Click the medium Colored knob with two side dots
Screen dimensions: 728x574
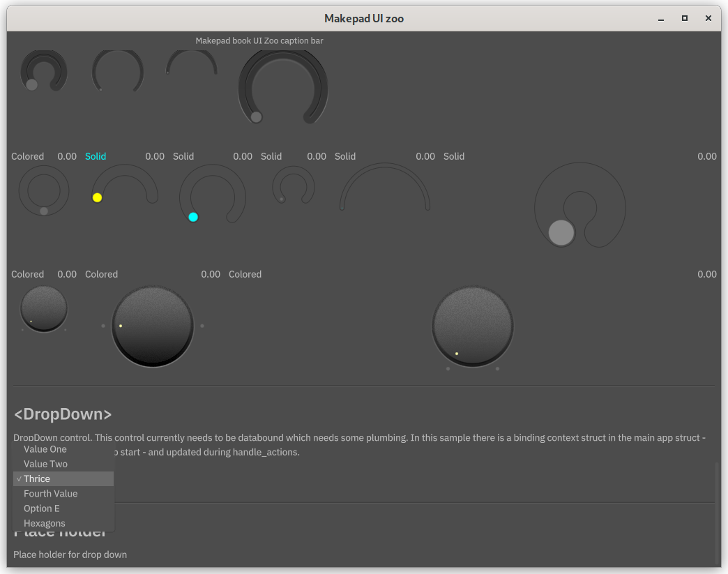click(152, 326)
